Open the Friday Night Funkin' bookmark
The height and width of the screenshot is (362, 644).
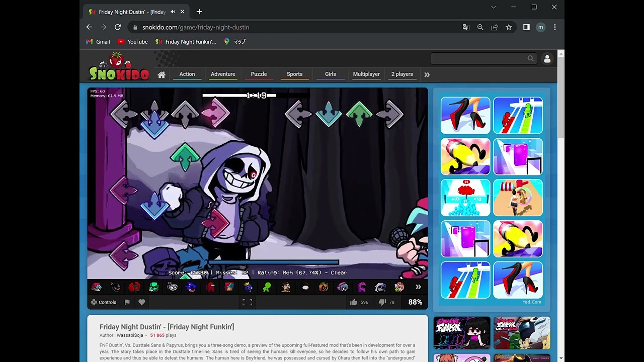pyautogui.click(x=186, y=42)
